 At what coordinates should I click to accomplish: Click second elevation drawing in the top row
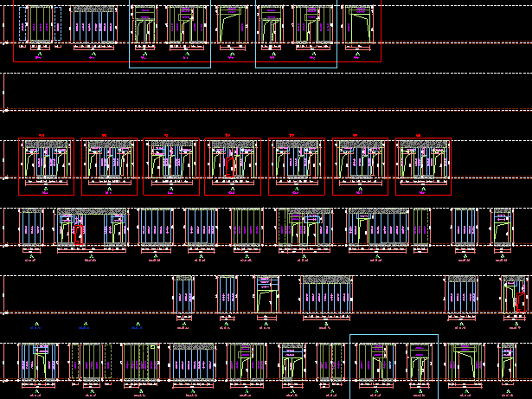pyautogui.click(x=93, y=26)
